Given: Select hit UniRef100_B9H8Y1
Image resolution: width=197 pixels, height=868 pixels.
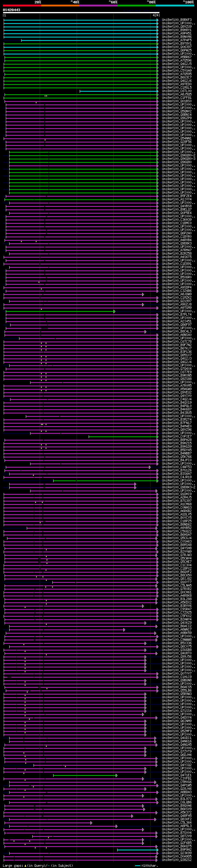Looking at the screenshot, I should click(176, 30).
